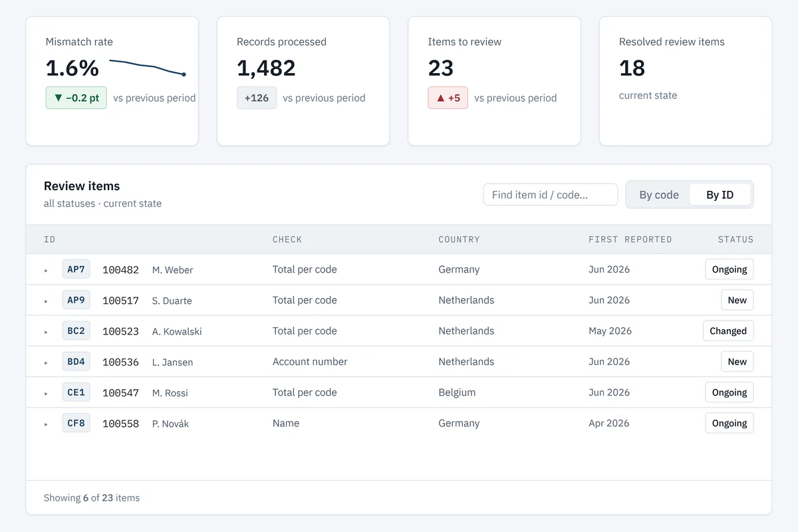The width and height of the screenshot is (798, 532).
Task: Focus the Find item id / code search field
Action: [551, 195]
